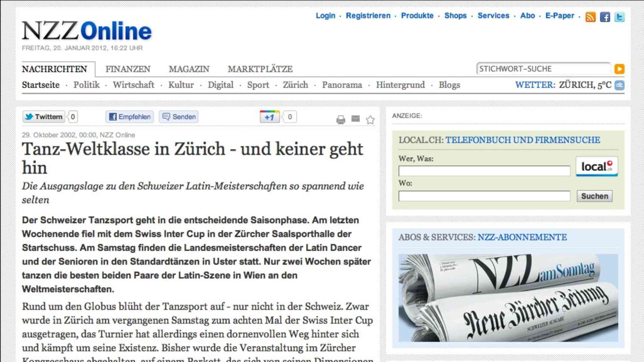Open the NZZ newspaper subscription image
This screenshot has width=644, height=362.
(508, 298)
